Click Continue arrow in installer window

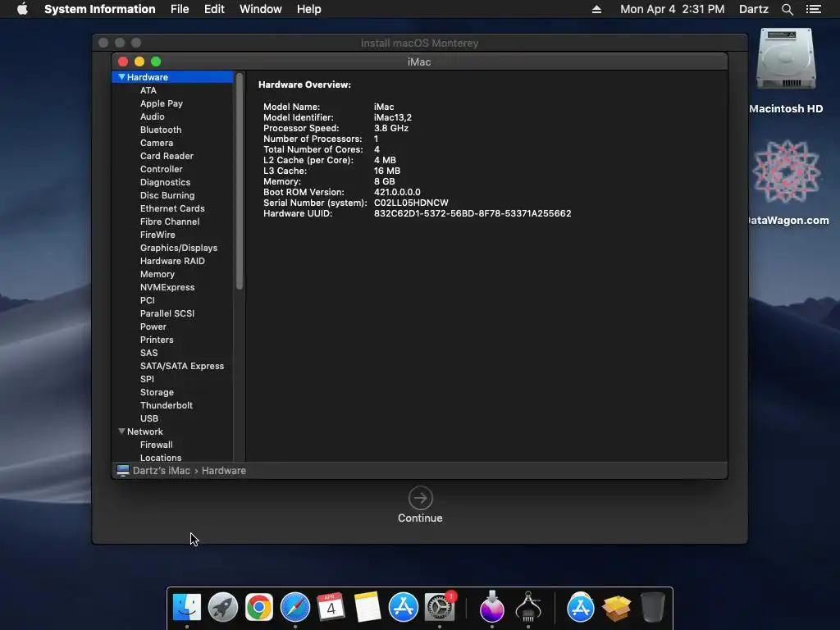pyautogui.click(x=421, y=498)
